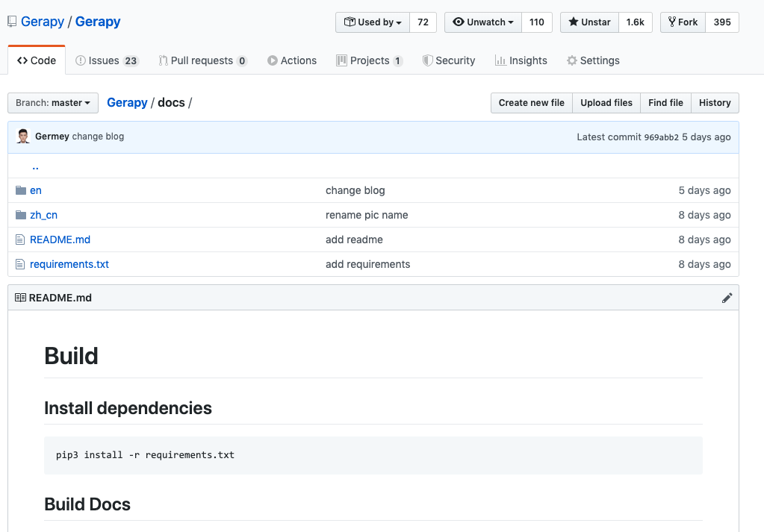Click the README.md title in the preview header
Image resolution: width=764 pixels, height=532 pixels.
click(x=60, y=298)
